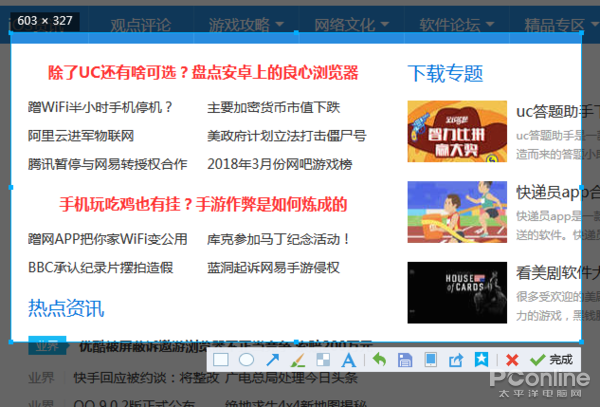This screenshot has width=600, height=407.
Task: Save the screenshot to file
Action: coord(405,360)
